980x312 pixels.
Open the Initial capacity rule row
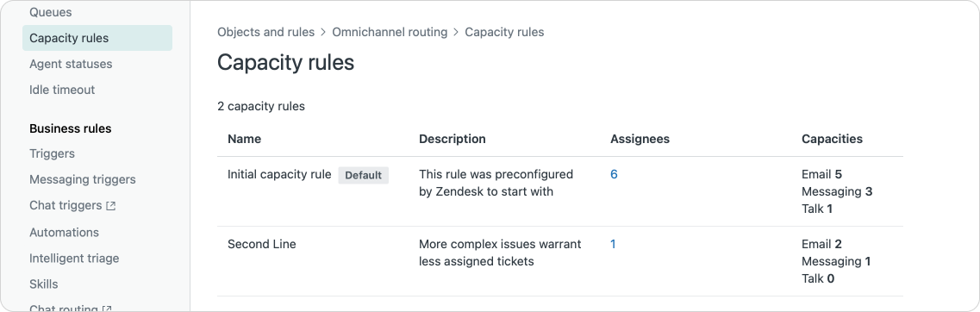pos(560,191)
